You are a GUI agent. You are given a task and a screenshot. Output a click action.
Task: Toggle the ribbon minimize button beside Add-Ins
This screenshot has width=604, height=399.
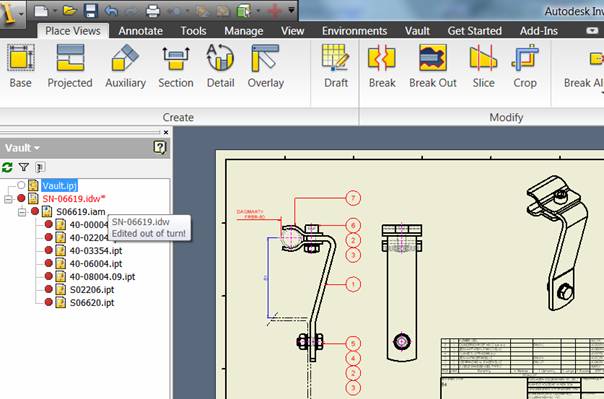592,31
